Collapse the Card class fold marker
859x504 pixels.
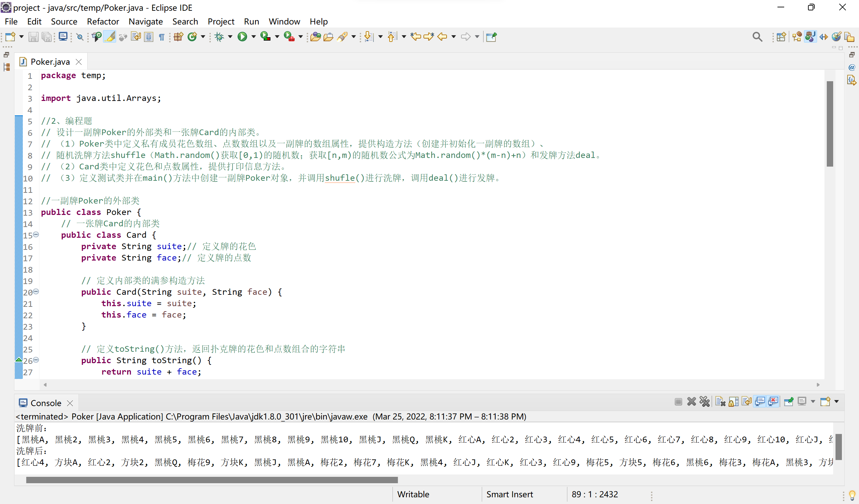[36, 235]
